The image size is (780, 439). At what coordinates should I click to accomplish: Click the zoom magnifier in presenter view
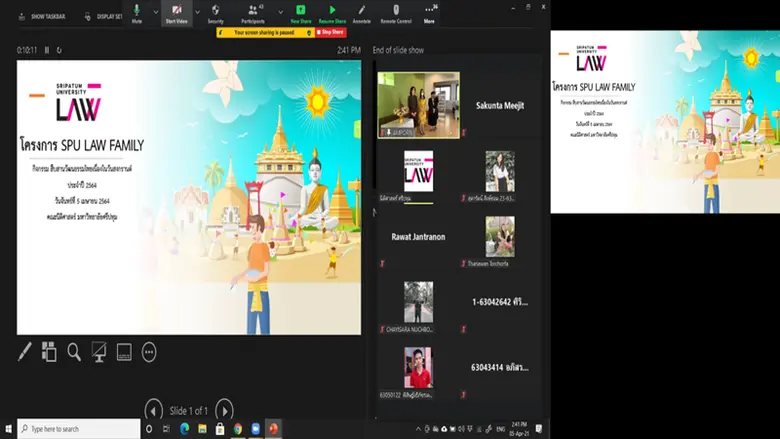(x=74, y=352)
